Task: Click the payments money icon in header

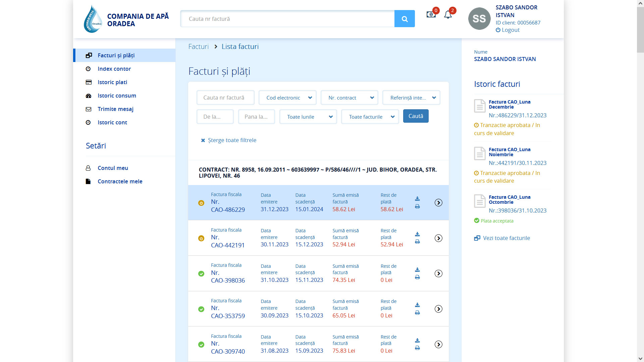Action: tap(431, 15)
